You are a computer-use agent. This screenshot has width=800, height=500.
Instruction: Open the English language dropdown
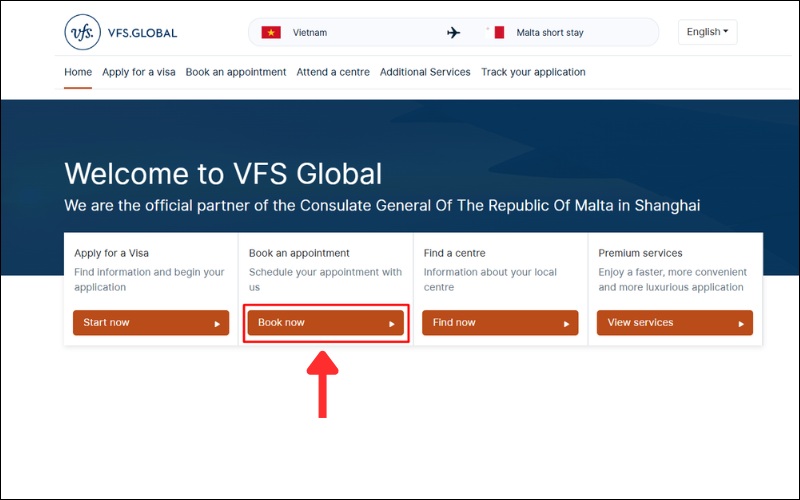707,32
